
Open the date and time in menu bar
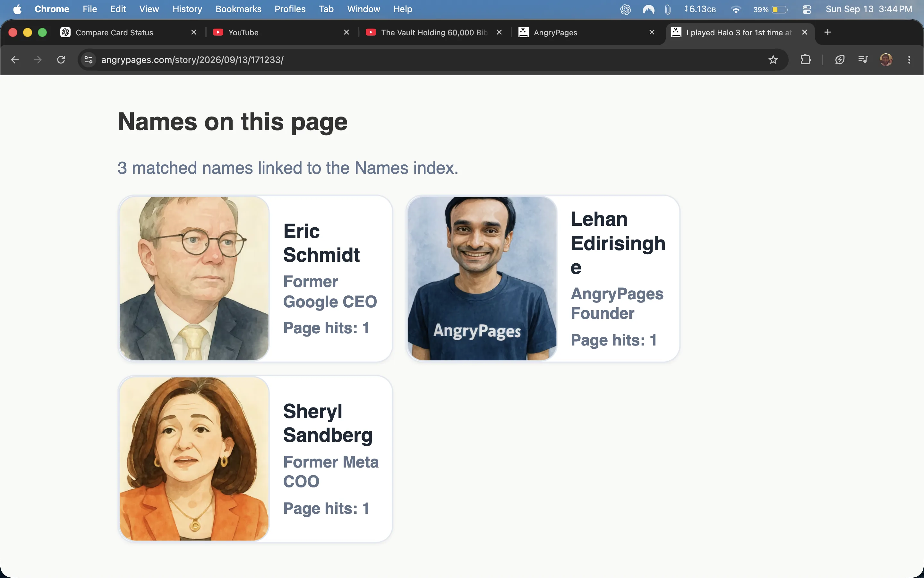(868, 9)
